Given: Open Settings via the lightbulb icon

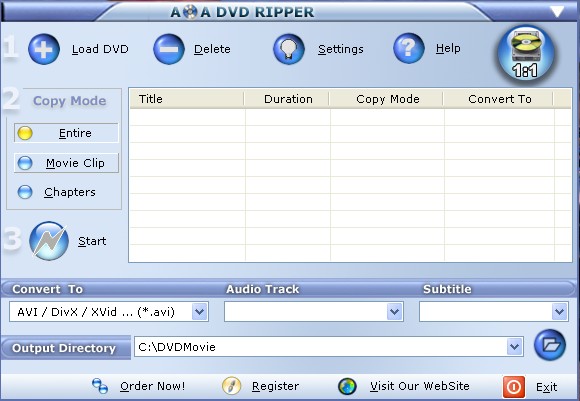Looking at the screenshot, I should click(x=289, y=49).
